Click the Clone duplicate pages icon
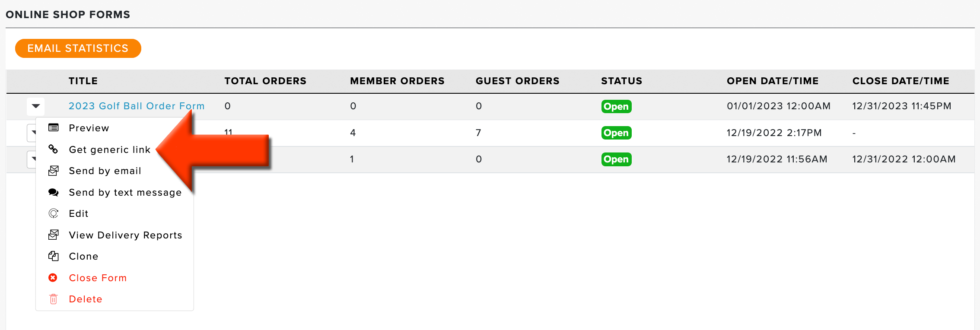Image resolution: width=980 pixels, height=330 pixels. [54, 256]
